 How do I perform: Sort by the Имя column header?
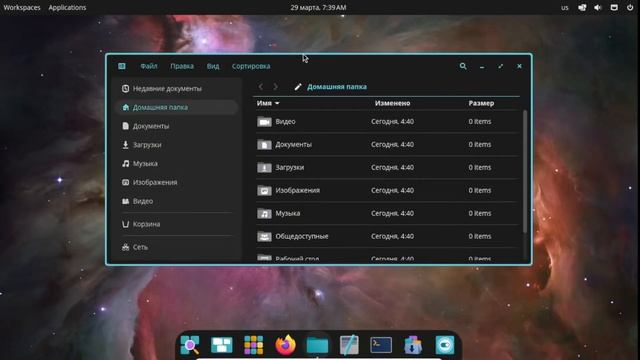[268, 103]
